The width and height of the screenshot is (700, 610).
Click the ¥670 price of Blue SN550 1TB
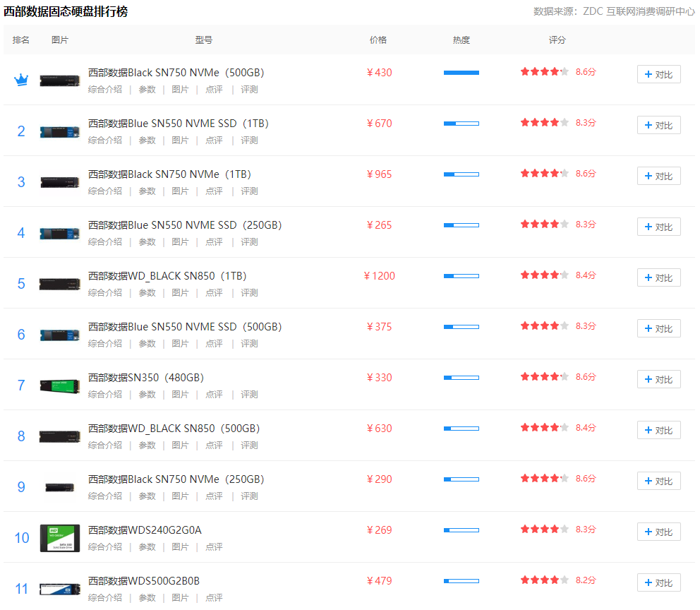(379, 124)
